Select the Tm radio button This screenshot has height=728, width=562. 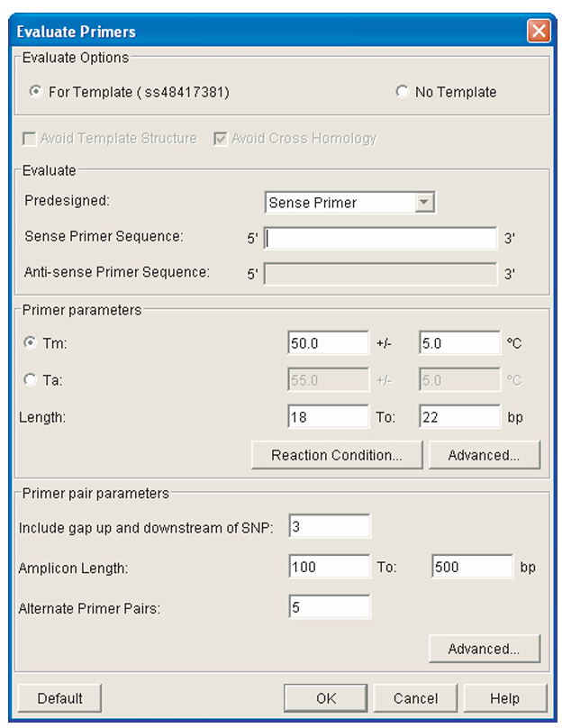(31, 343)
